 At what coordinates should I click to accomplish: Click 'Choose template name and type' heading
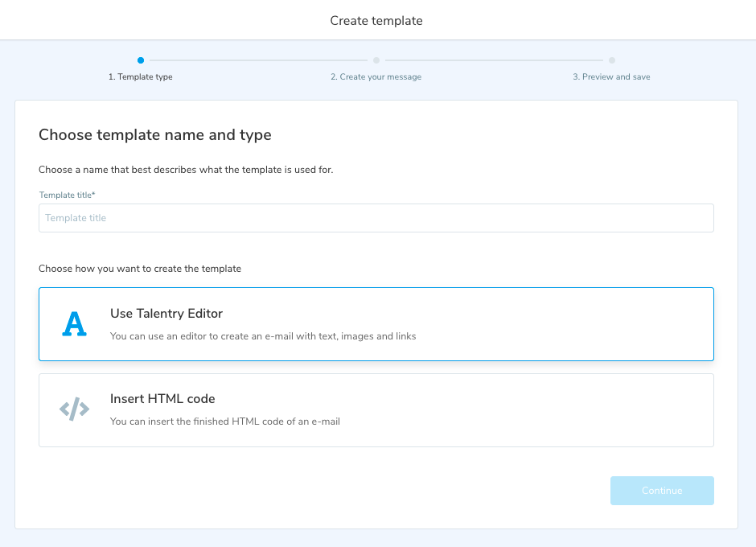pos(155,135)
